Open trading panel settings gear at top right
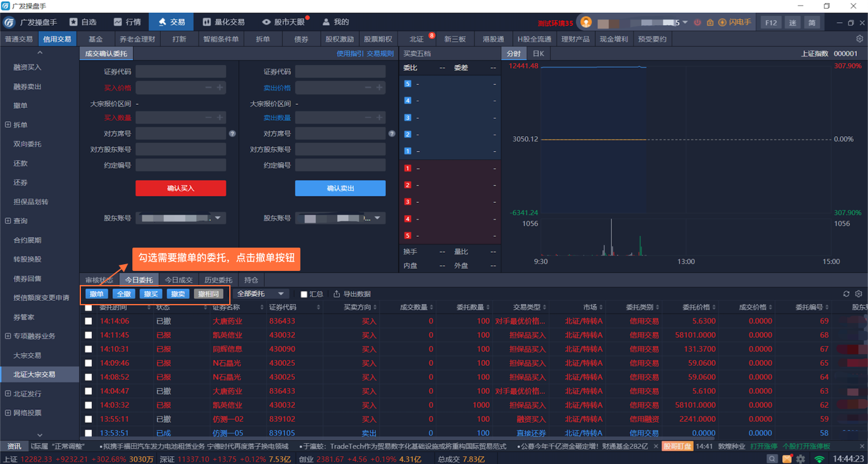 click(859, 39)
